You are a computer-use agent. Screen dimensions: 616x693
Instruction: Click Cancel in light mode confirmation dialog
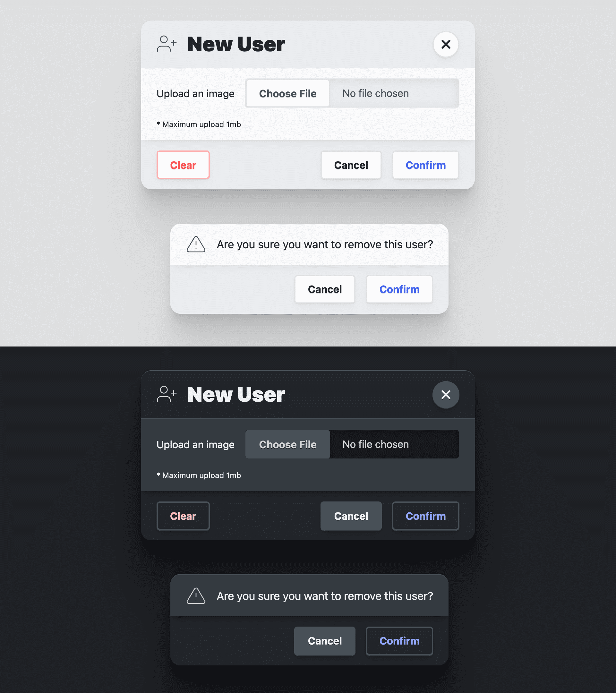coord(325,289)
